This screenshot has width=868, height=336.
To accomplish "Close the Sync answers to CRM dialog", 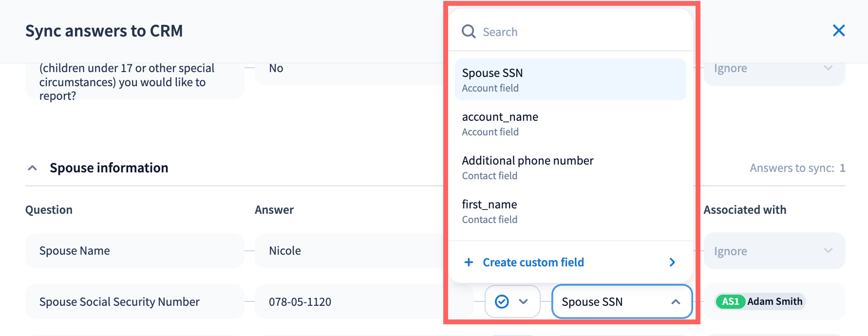I will click(x=838, y=31).
